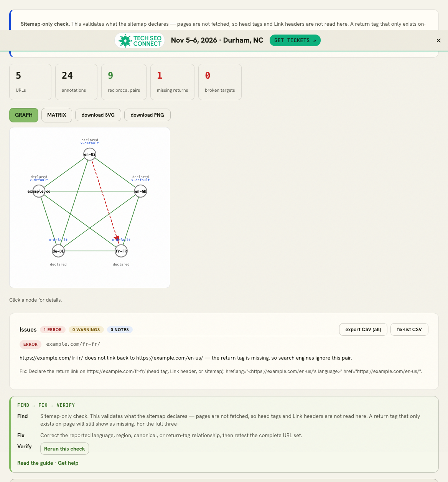Export all issues as CSV

pos(363,330)
